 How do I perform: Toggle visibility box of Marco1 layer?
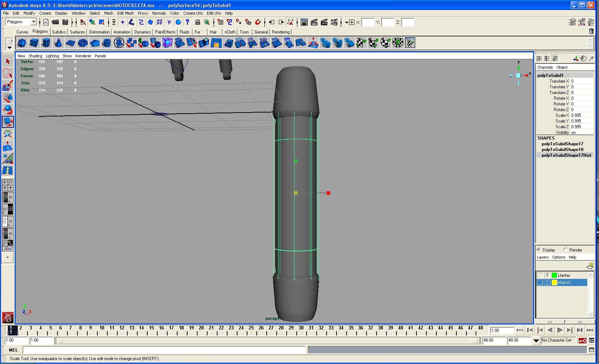pyautogui.click(x=540, y=282)
